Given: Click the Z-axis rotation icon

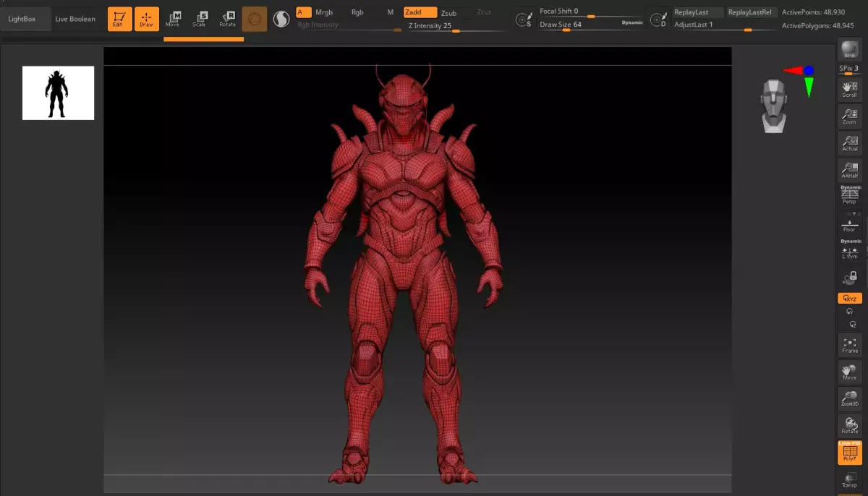Looking at the screenshot, I should click(x=852, y=324).
